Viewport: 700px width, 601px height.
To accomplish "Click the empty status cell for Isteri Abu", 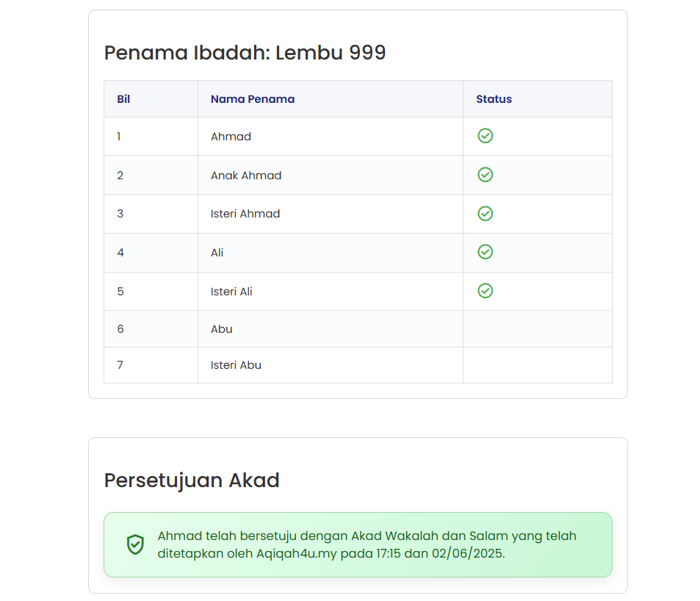I will pos(537,365).
